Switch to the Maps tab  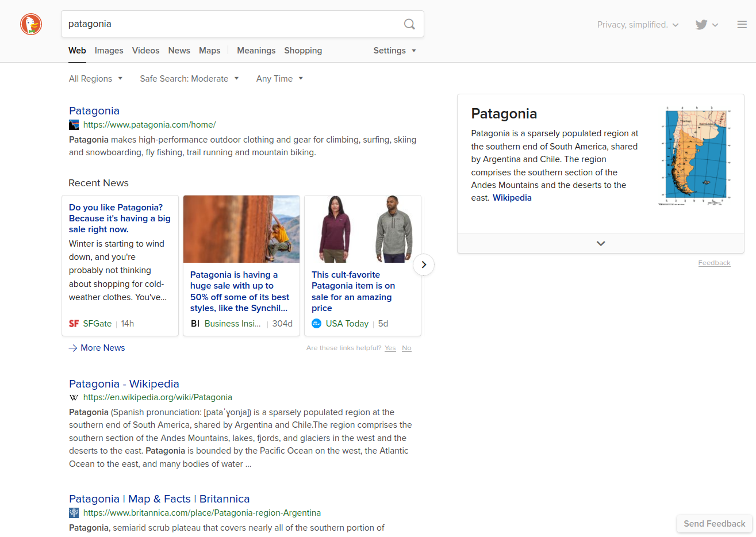(x=210, y=51)
